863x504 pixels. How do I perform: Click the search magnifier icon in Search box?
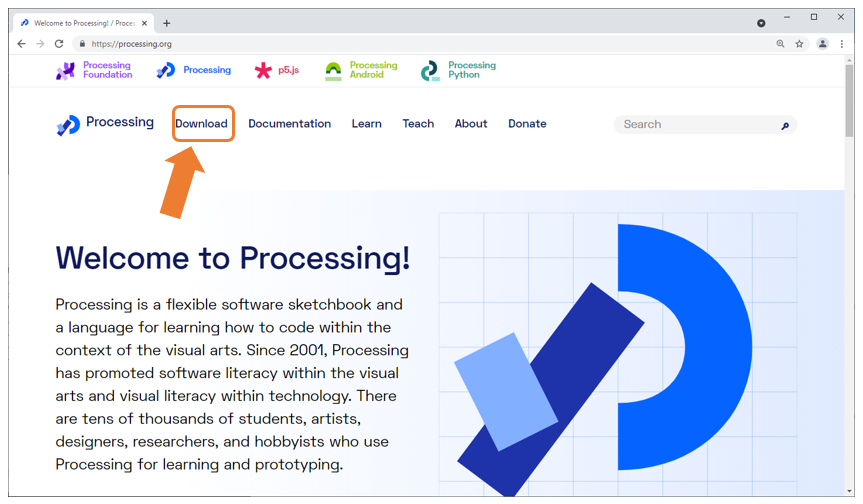(x=785, y=126)
